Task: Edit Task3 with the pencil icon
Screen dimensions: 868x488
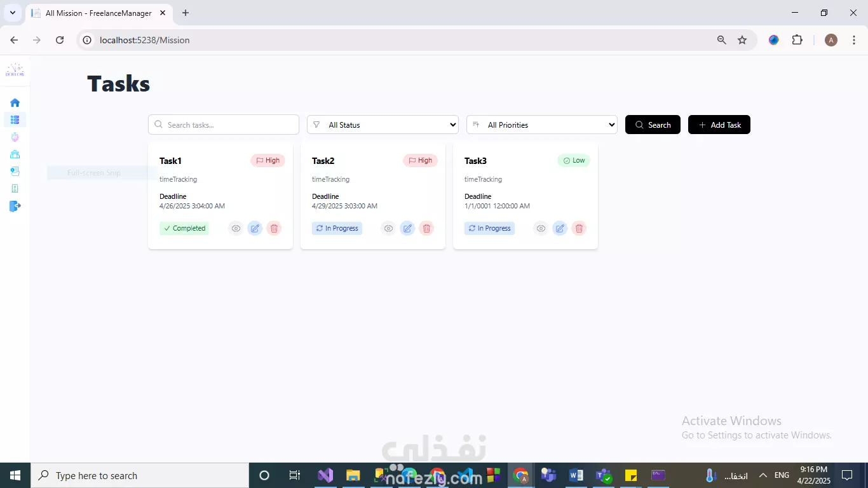Action: click(x=560, y=228)
